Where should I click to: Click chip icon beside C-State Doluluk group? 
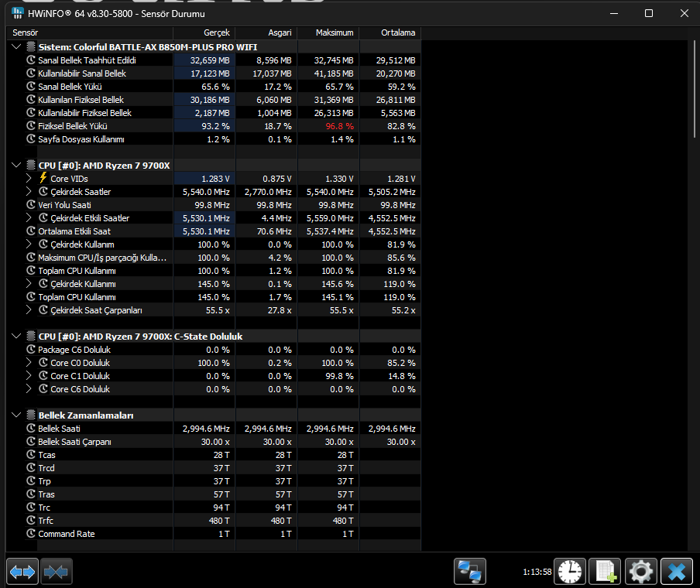(x=31, y=336)
